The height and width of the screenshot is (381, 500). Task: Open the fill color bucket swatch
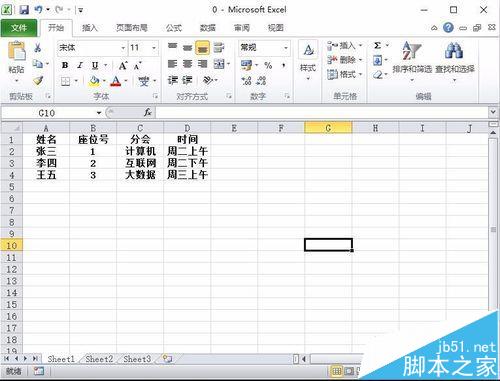95,81
